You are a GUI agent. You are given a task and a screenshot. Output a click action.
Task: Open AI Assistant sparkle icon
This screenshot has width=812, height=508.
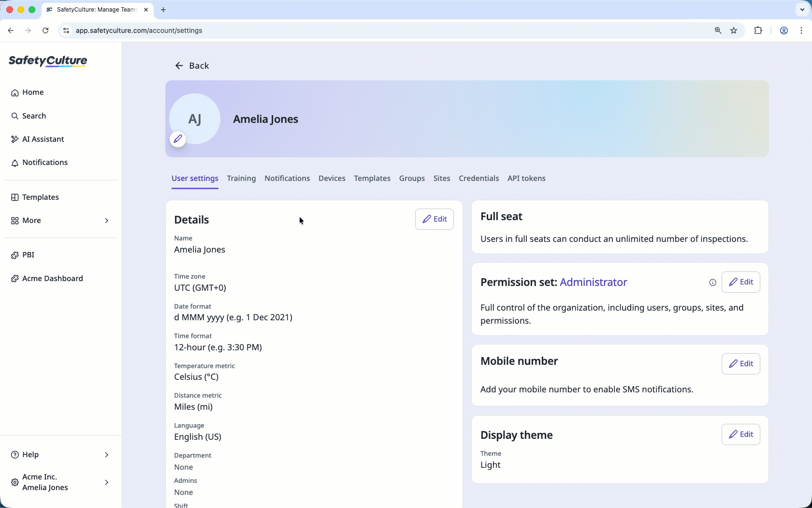point(15,139)
